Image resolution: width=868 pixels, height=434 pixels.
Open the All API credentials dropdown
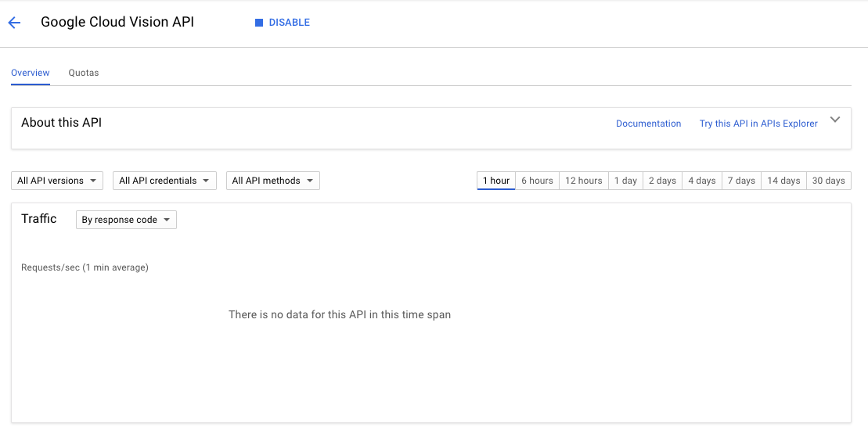pyautogui.click(x=164, y=181)
